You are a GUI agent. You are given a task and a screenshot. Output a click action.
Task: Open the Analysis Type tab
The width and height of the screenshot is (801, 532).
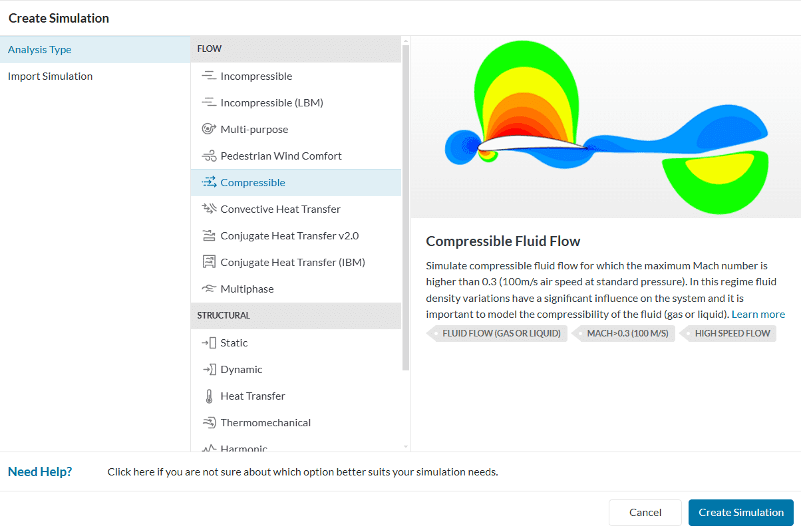point(40,50)
